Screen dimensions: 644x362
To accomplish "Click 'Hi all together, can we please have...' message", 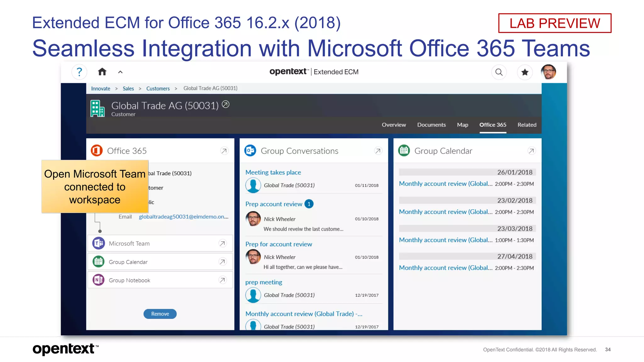I will (303, 267).
